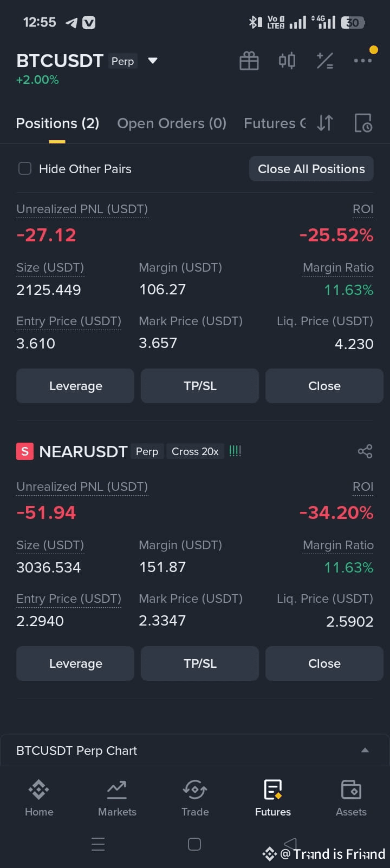This screenshot has height=868, width=390.
Task: Expand the BTCUSDT pair selector dropdown
Action: tap(153, 61)
